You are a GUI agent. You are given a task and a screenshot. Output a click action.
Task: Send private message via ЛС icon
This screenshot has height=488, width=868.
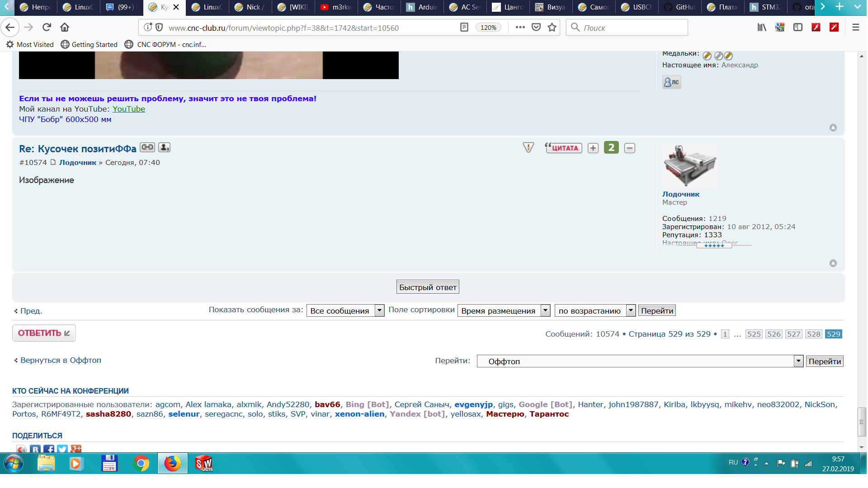point(671,82)
